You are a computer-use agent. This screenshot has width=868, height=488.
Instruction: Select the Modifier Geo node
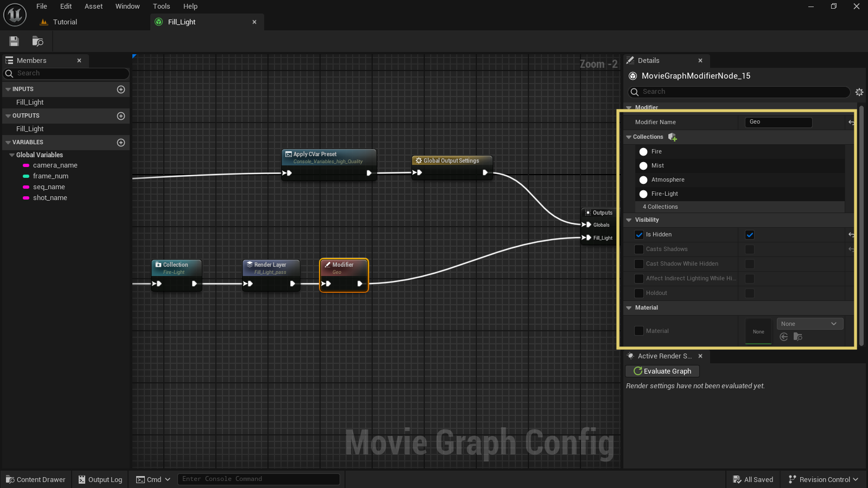tap(344, 275)
